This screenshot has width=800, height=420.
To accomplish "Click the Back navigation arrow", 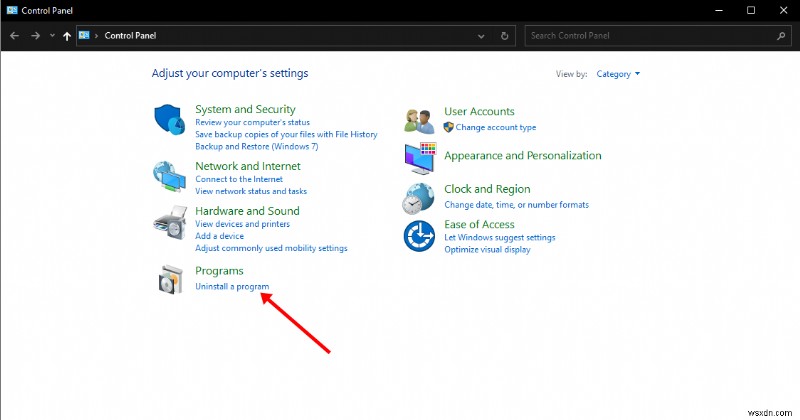I will pos(15,36).
